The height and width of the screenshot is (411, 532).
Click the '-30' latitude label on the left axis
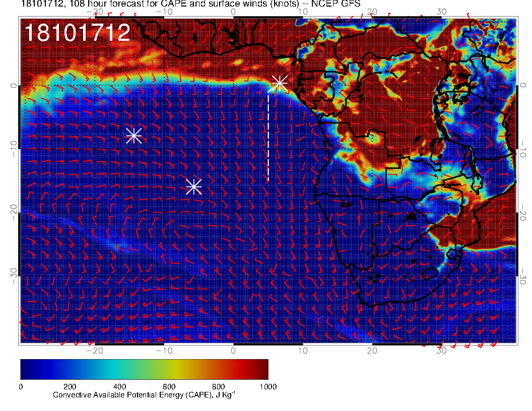pos(13,276)
